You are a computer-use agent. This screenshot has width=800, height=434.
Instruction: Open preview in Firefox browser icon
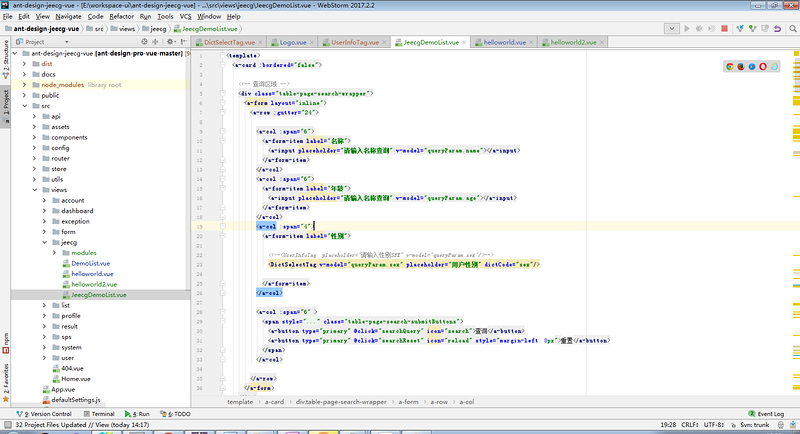point(741,66)
